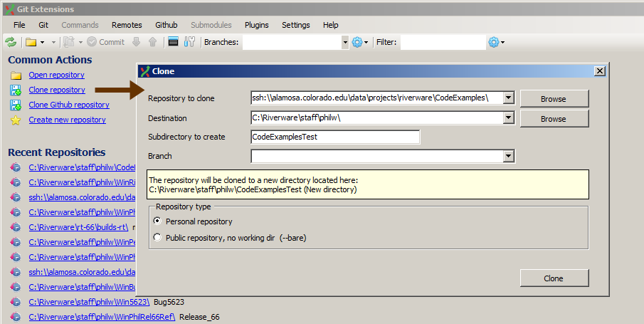The image size is (644, 324).
Task: Open the Git menu
Action: pyautogui.click(x=43, y=25)
